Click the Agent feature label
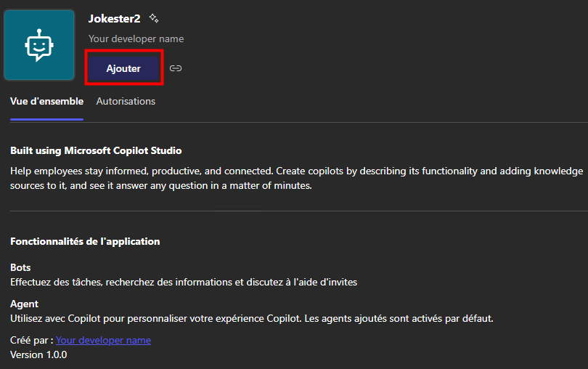This screenshot has width=588, height=369. [x=24, y=304]
